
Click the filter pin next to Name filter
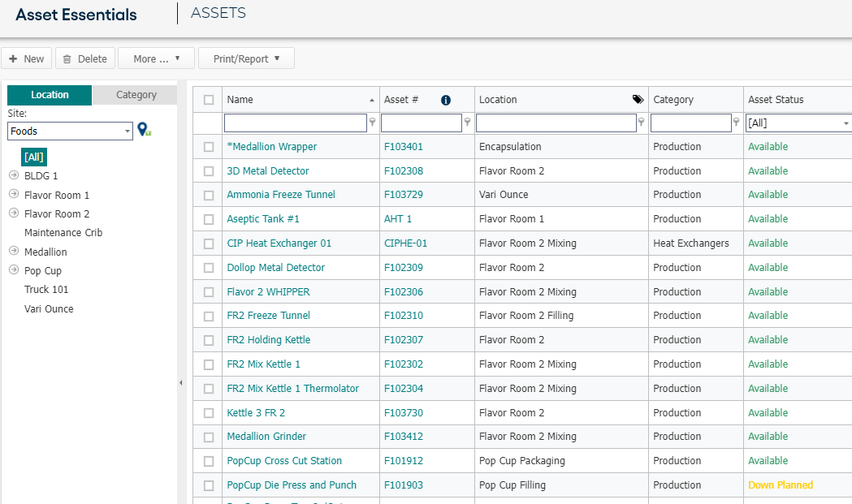coord(372,123)
